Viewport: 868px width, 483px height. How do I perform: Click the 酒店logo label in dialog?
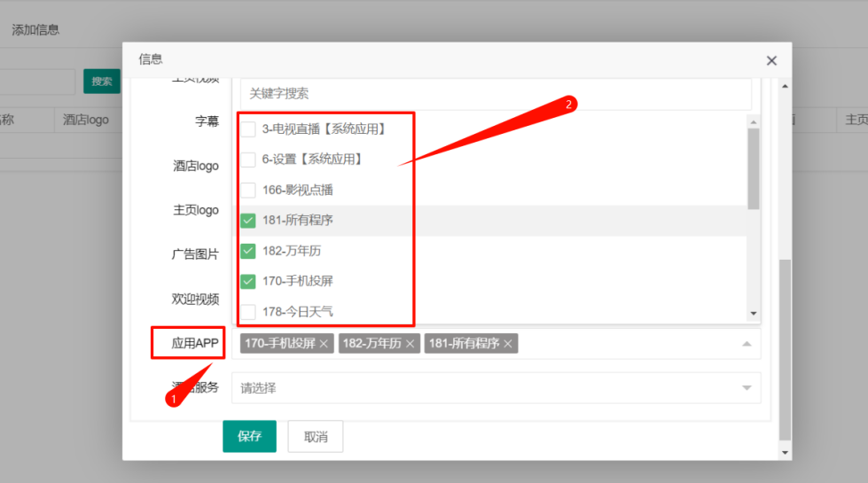tap(195, 166)
